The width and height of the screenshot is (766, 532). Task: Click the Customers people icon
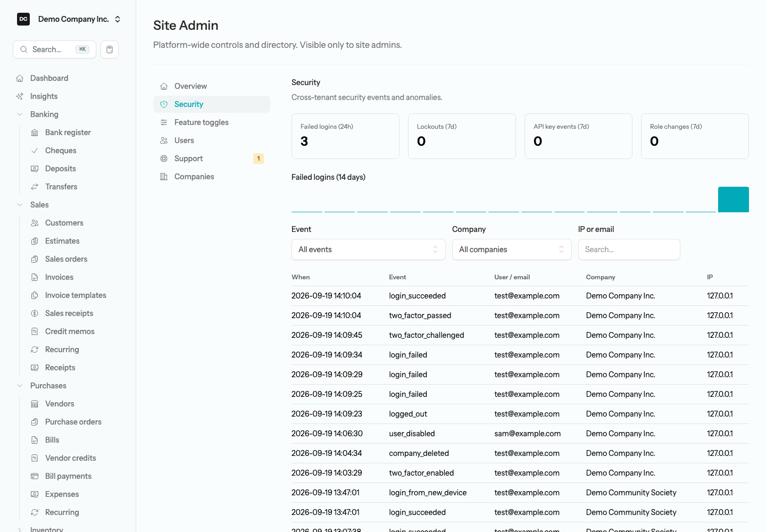click(x=35, y=223)
